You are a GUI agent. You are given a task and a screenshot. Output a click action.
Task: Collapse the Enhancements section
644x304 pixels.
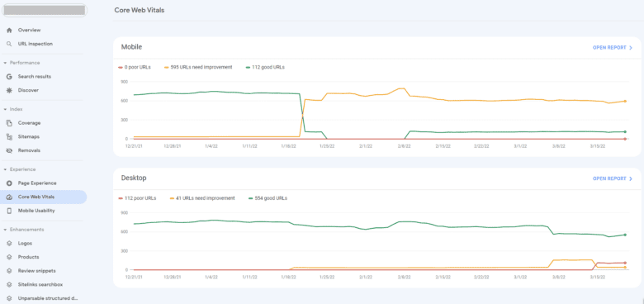point(5,230)
